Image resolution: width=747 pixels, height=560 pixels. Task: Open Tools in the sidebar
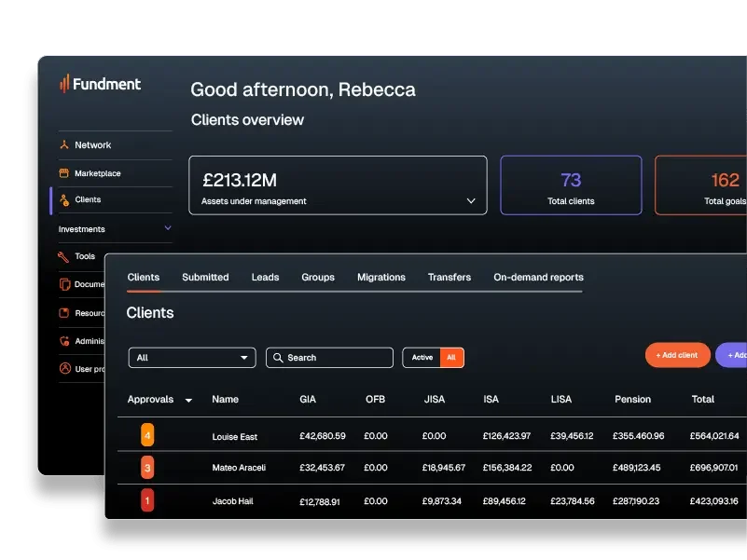point(85,256)
